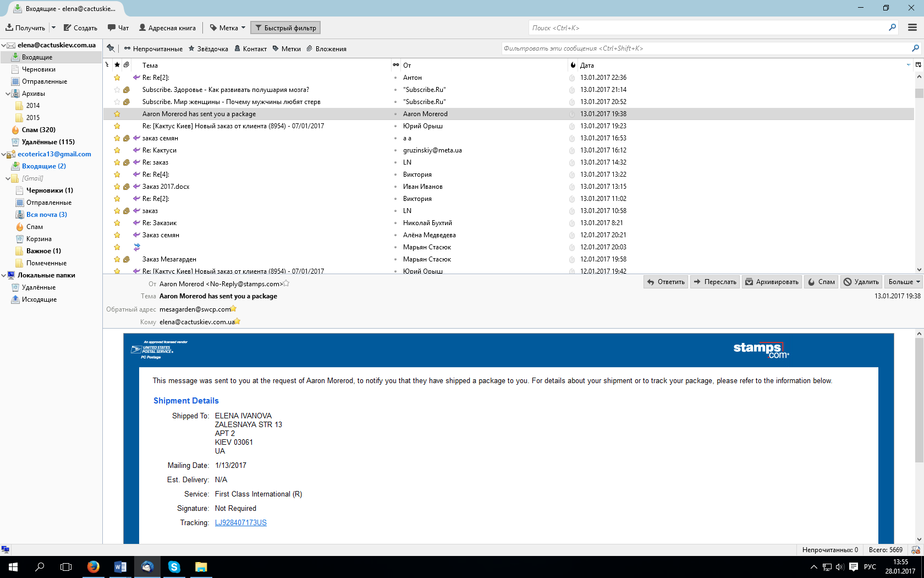
Task: Open the Вся почта (3) folder
Action: [47, 215]
